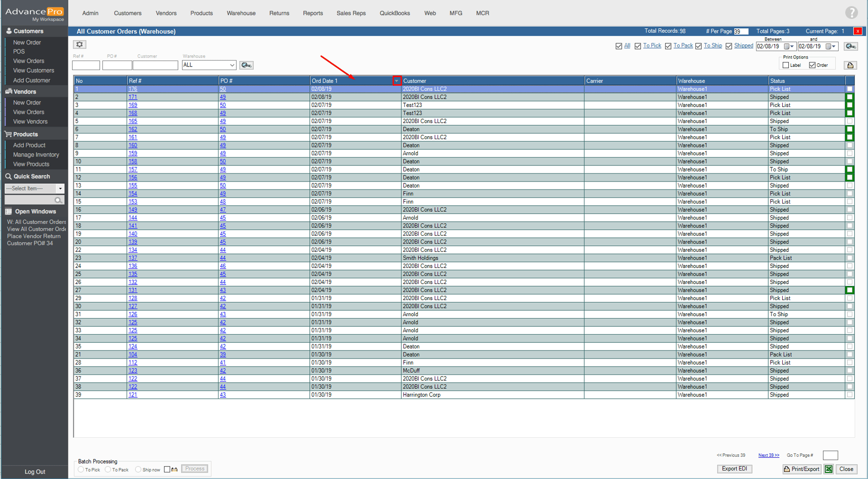The height and width of the screenshot is (479, 868).
Task: Open the QuickBooks menu
Action: (x=395, y=13)
